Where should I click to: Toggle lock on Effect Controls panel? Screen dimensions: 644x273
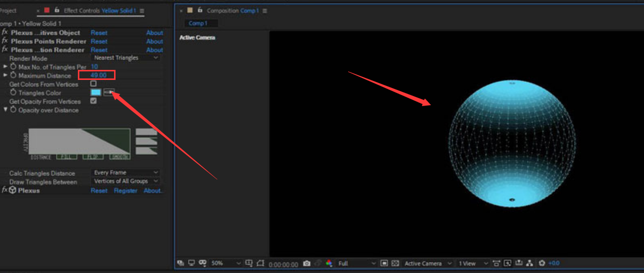[x=57, y=10]
